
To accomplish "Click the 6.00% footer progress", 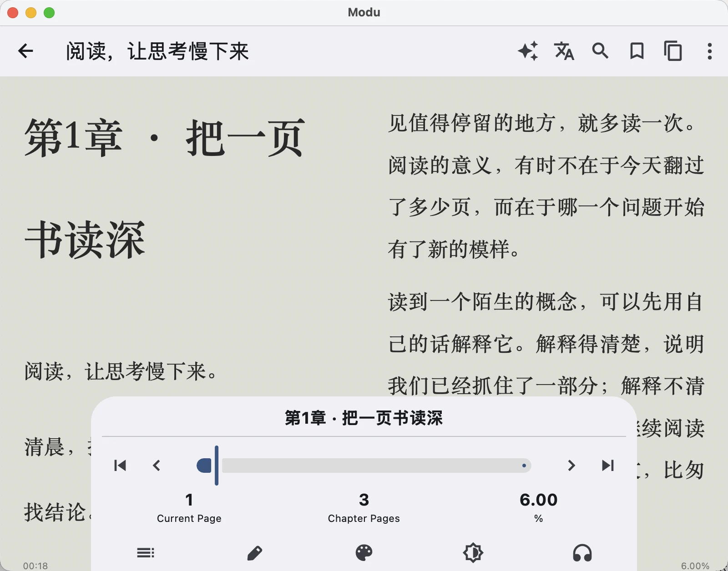I will (695, 566).
